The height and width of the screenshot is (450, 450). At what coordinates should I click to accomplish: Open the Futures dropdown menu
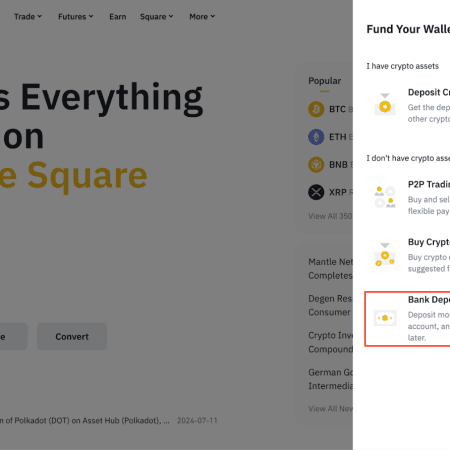76,17
